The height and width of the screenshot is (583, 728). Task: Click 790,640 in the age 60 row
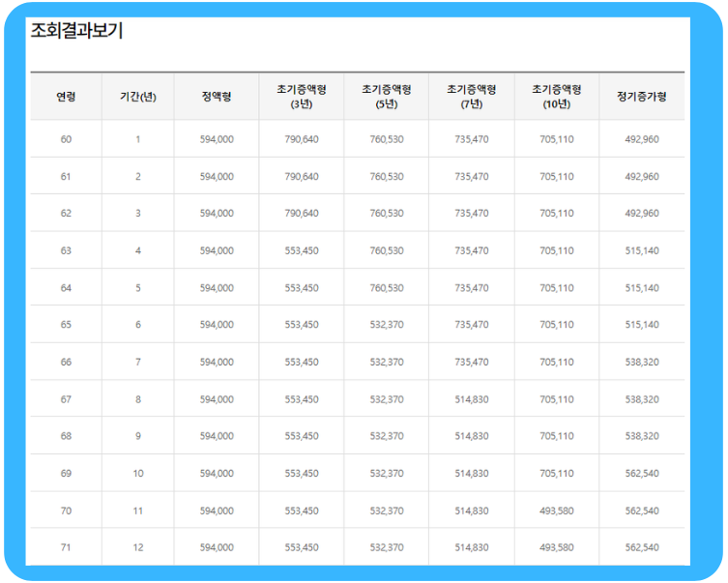302,139
